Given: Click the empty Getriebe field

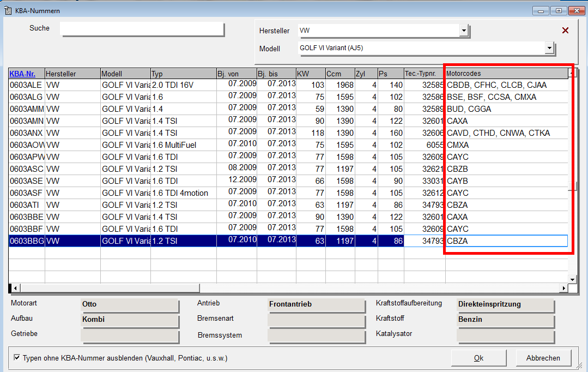Looking at the screenshot, I should pos(129,335).
